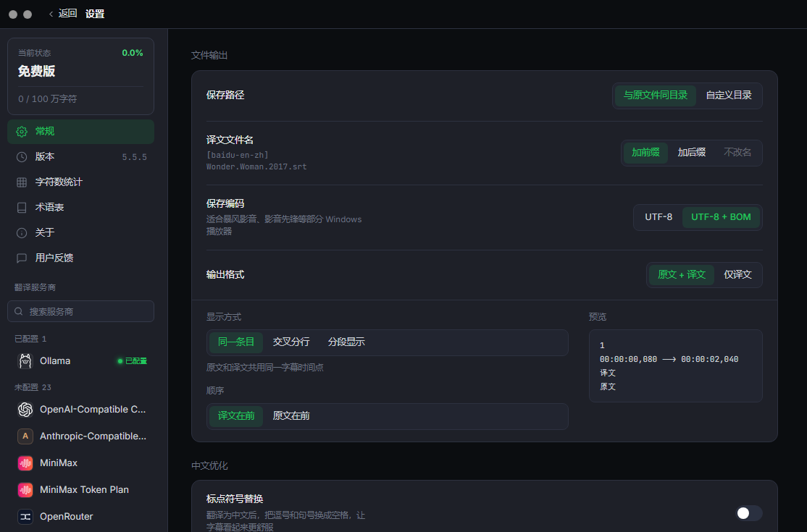Open the OpenAI-Compatible provider entry
Image resolution: width=807 pixels, height=532 pixels.
coord(81,409)
